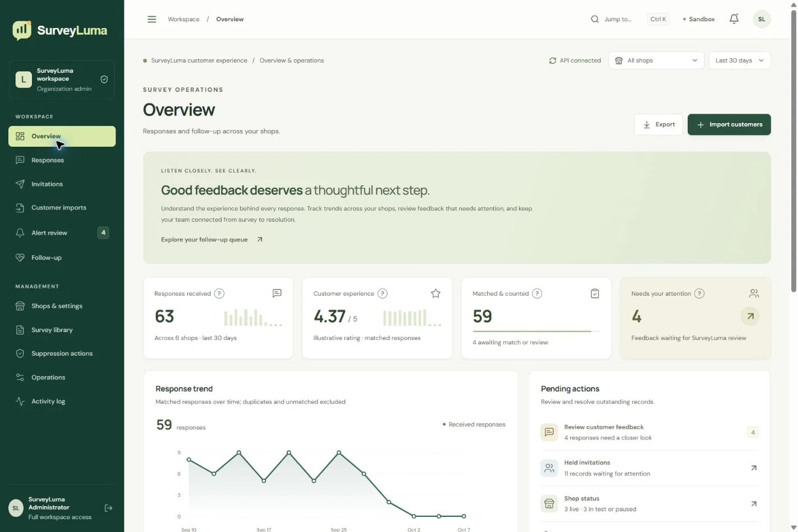Open the All shops dropdown
798x532 pixels.
coord(656,60)
